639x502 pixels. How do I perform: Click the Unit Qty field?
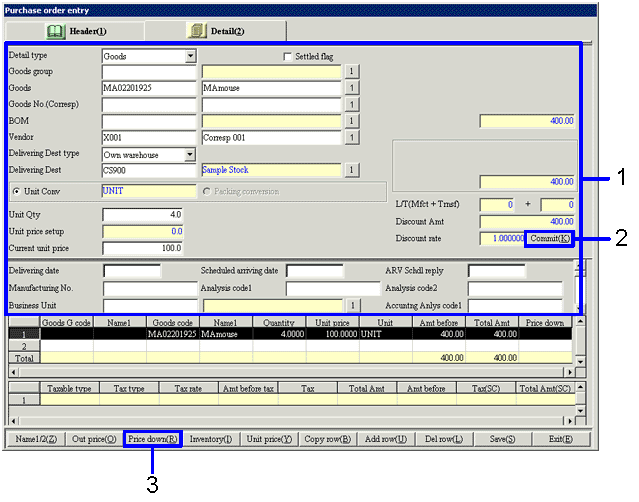143,215
